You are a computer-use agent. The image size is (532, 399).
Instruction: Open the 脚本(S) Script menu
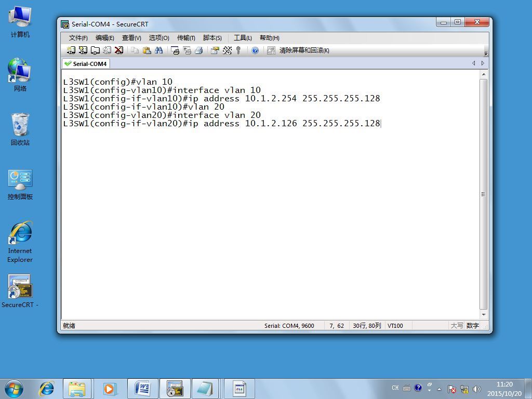click(x=212, y=37)
